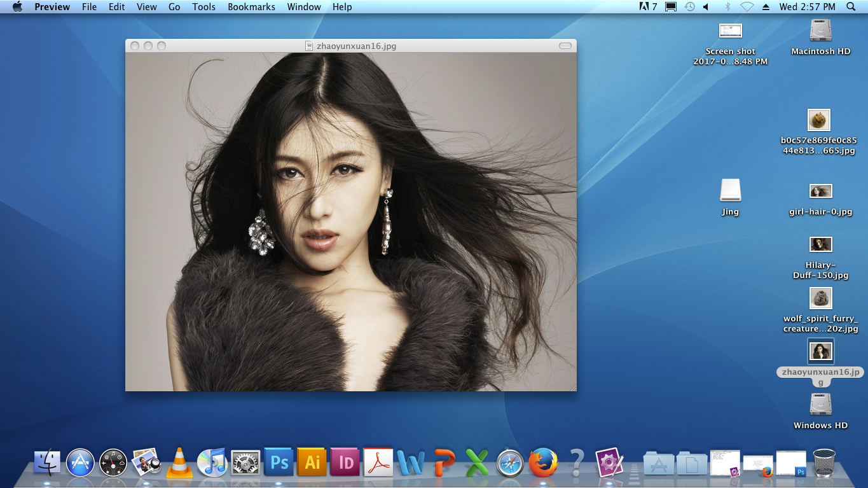Minimize the zhaoyunxuan16.jpg Preview window
The width and height of the screenshot is (868, 488).
148,46
